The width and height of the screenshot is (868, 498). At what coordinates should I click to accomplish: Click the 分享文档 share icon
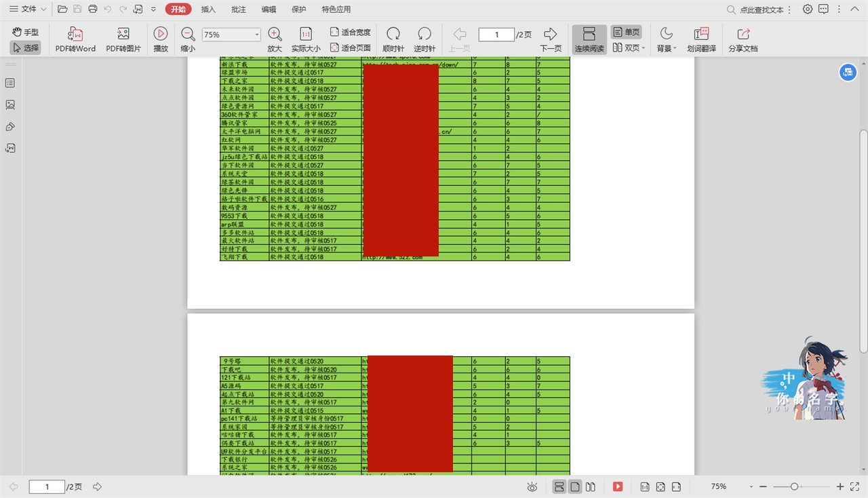pos(743,39)
